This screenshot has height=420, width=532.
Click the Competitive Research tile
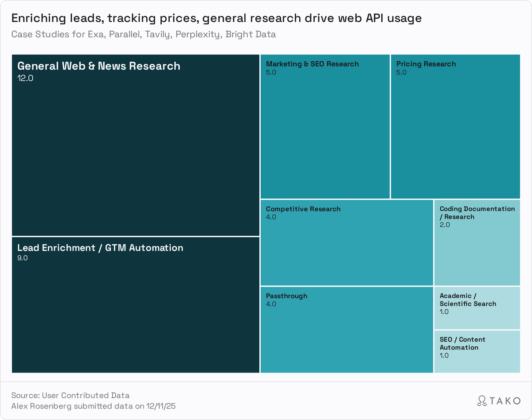347,243
